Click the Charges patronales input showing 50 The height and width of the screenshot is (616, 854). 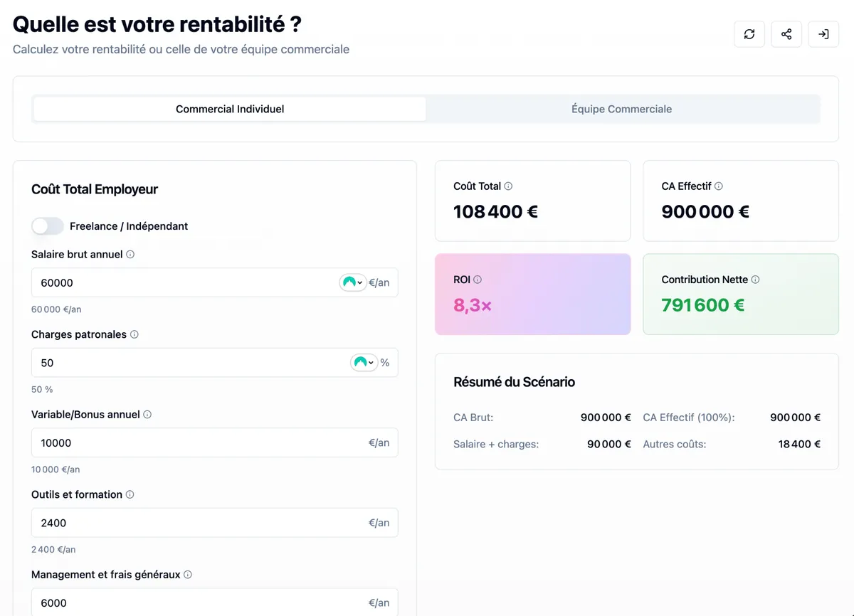215,363
